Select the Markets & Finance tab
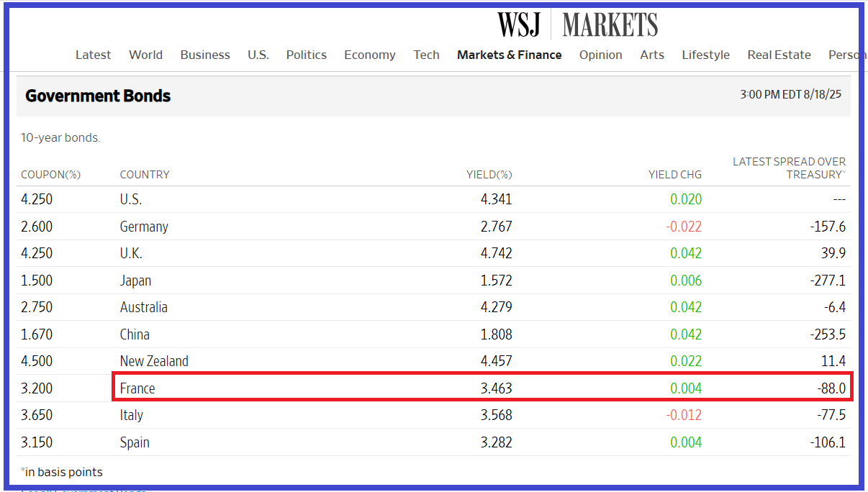868x492 pixels. click(x=509, y=55)
